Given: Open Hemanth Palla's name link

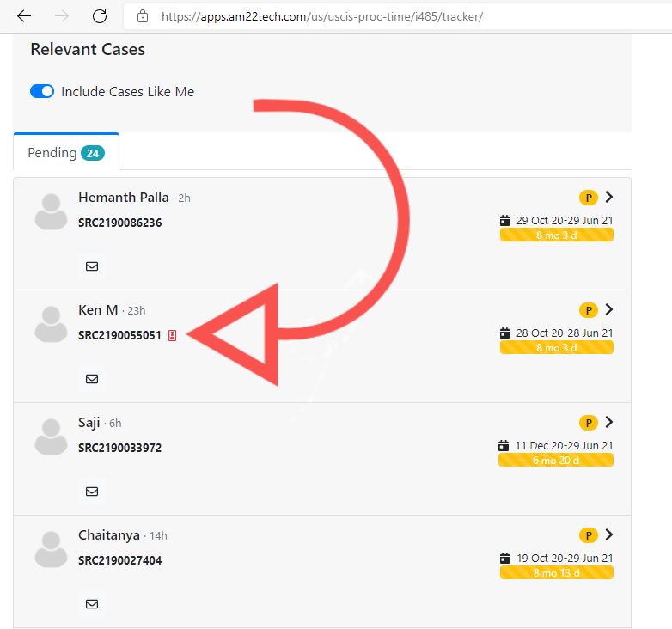Looking at the screenshot, I should click(124, 197).
